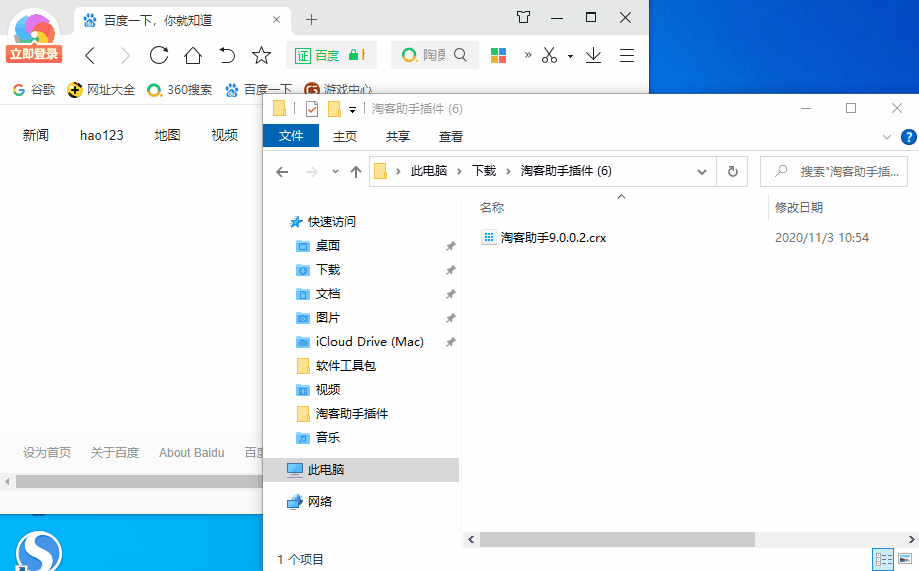This screenshot has height=571, width=919.
Task: Go to browser home page icon
Action: click(x=193, y=55)
